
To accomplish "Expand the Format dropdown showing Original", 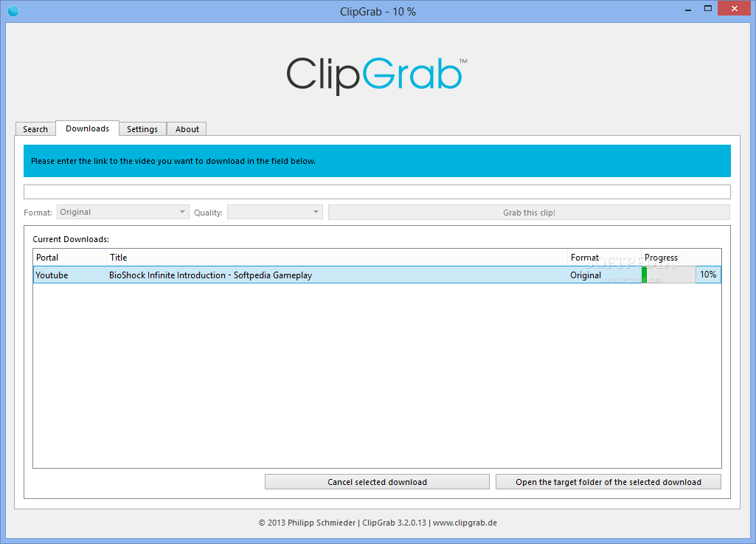I will click(122, 212).
